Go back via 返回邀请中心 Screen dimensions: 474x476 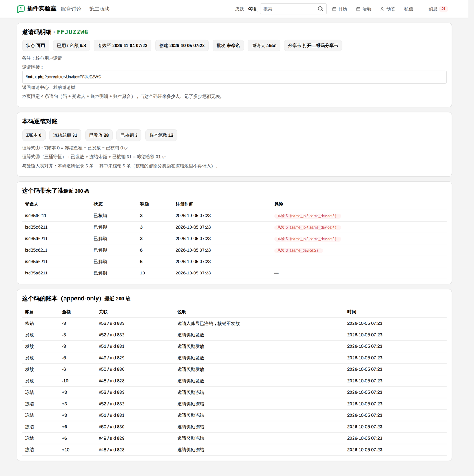coord(35,87)
